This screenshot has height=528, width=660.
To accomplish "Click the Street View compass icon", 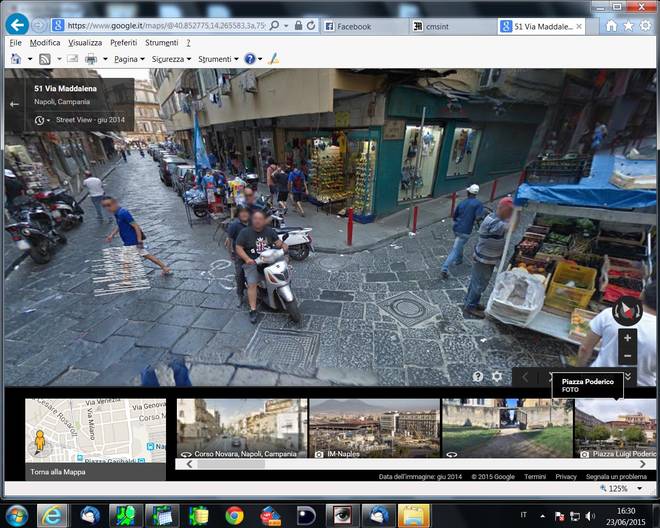I will point(627,310).
